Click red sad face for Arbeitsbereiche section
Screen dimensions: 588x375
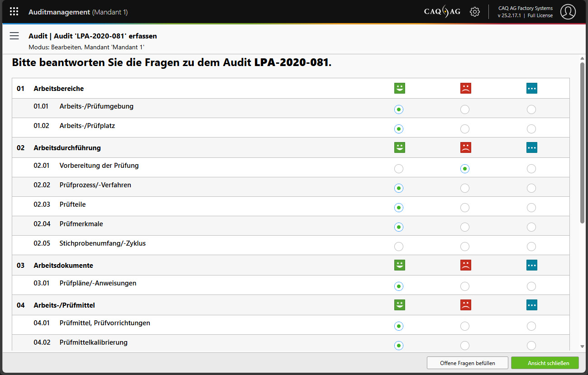click(x=465, y=88)
